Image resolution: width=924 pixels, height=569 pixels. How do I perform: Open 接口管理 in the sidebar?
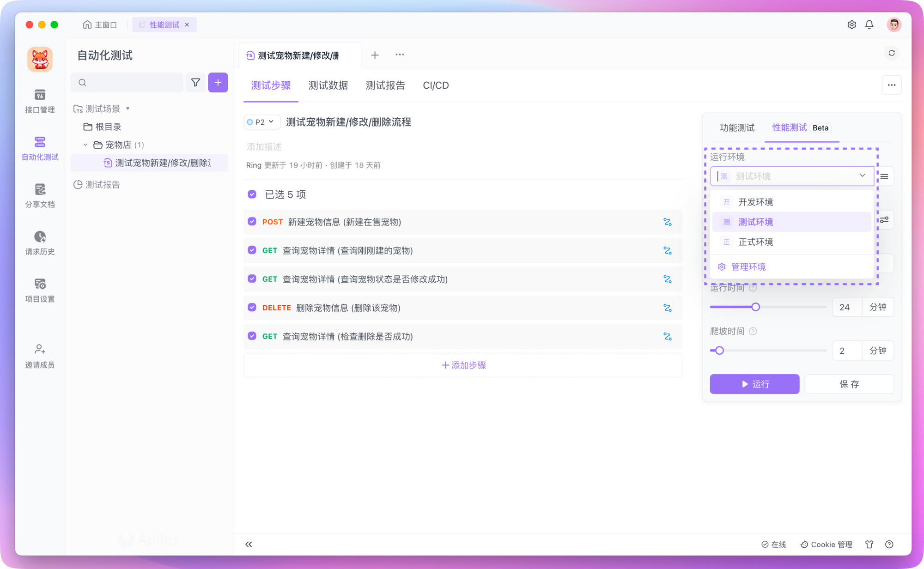click(x=40, y=101)
